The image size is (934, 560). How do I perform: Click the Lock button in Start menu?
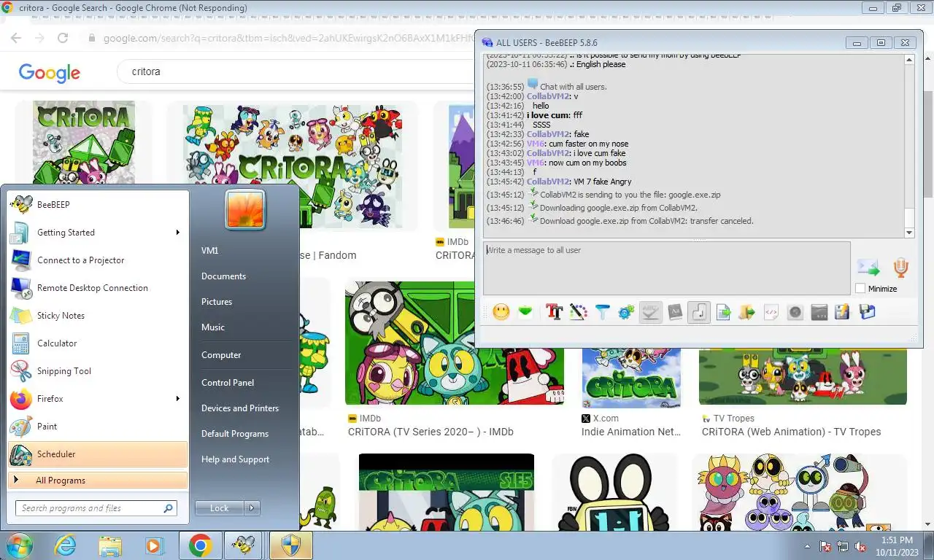coord(220,508)
